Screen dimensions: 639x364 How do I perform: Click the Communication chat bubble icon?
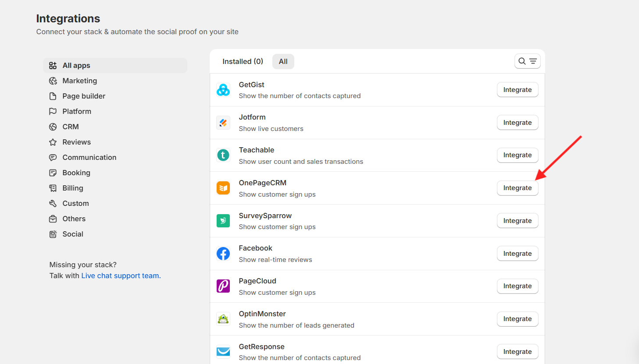coord(53,158)
